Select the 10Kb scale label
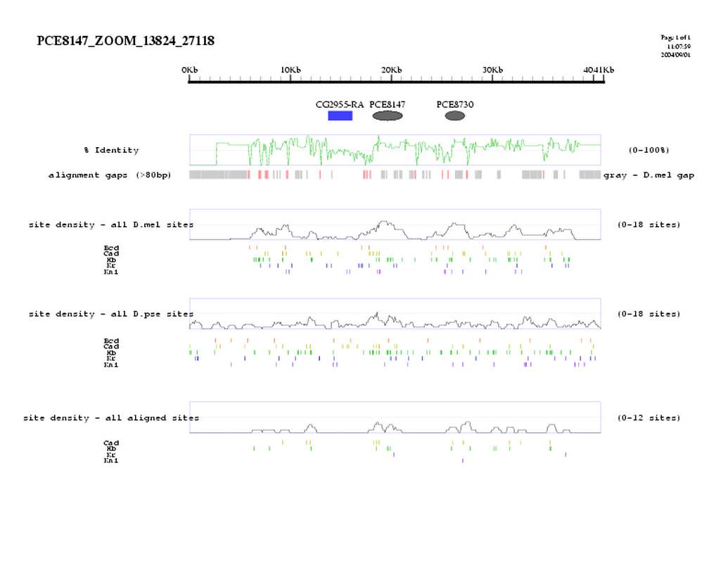Screen dimensions: 728x563 click(290, 70)
